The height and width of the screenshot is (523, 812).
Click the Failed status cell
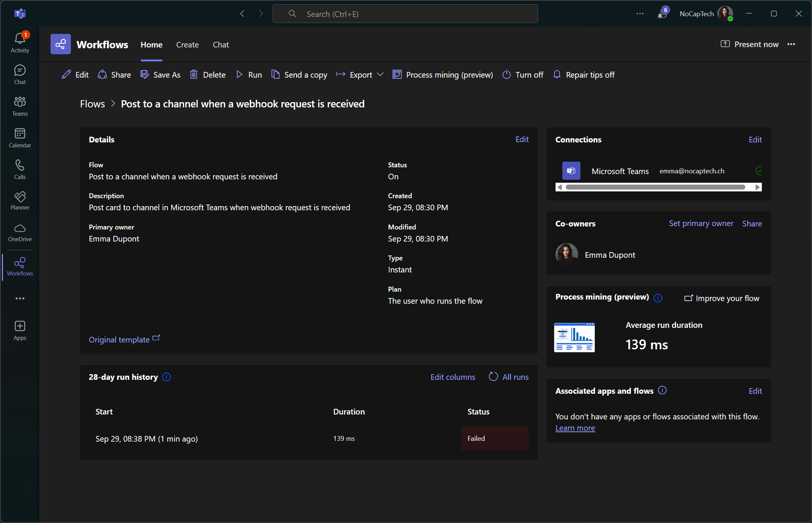tap(494, 438)
